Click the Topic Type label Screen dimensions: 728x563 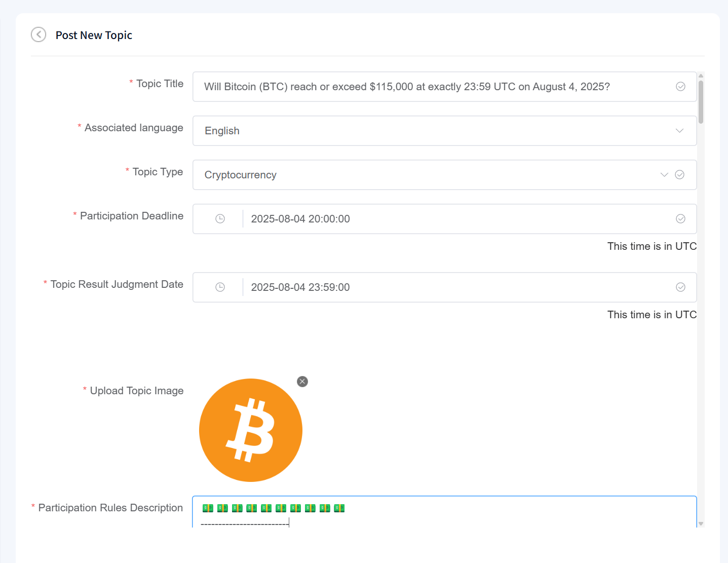coord(158,172)
